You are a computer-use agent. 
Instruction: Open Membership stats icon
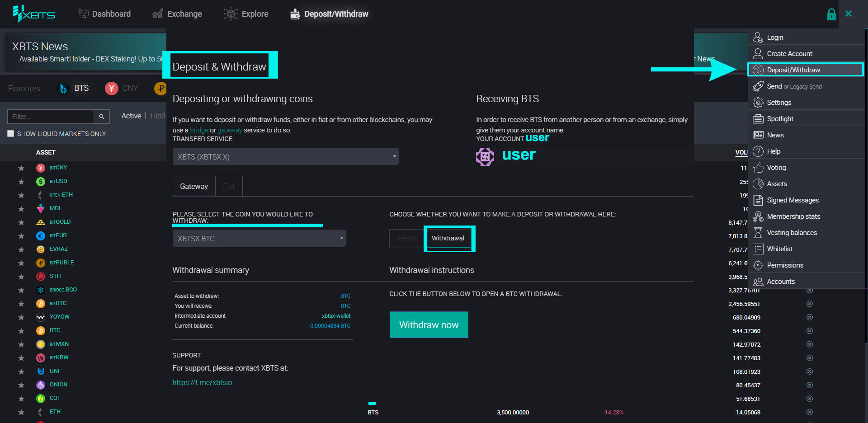pos(758,216)
